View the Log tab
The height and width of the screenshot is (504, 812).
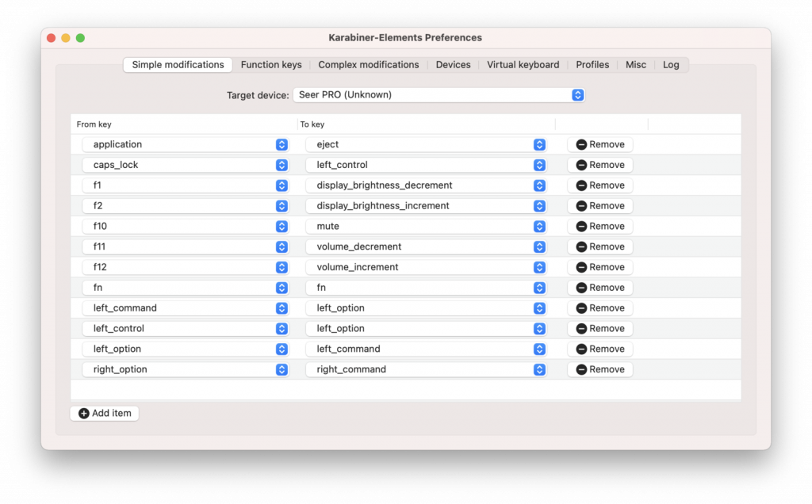coord(671,65)
